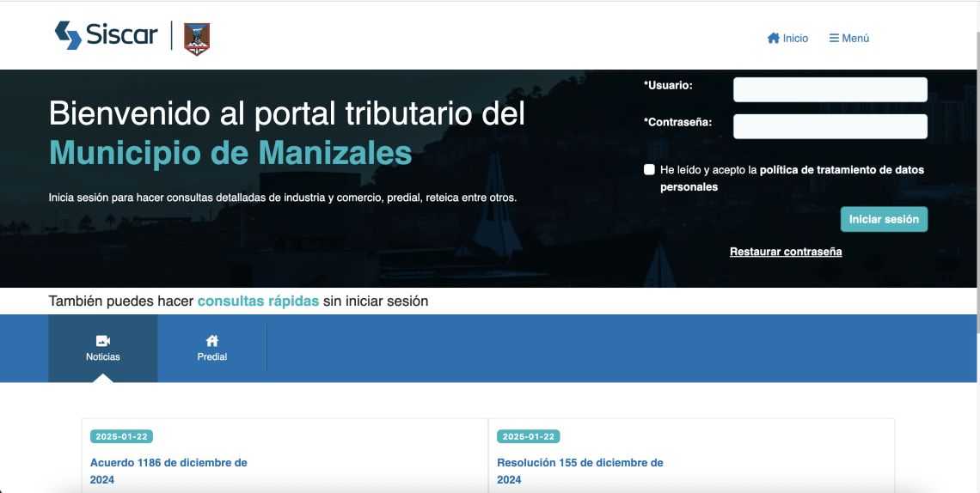The width and height of the screenshot is (980, 493).
Task: Click date badge on the Acuerdo 1186 card
Action: [x=121, y=436]
